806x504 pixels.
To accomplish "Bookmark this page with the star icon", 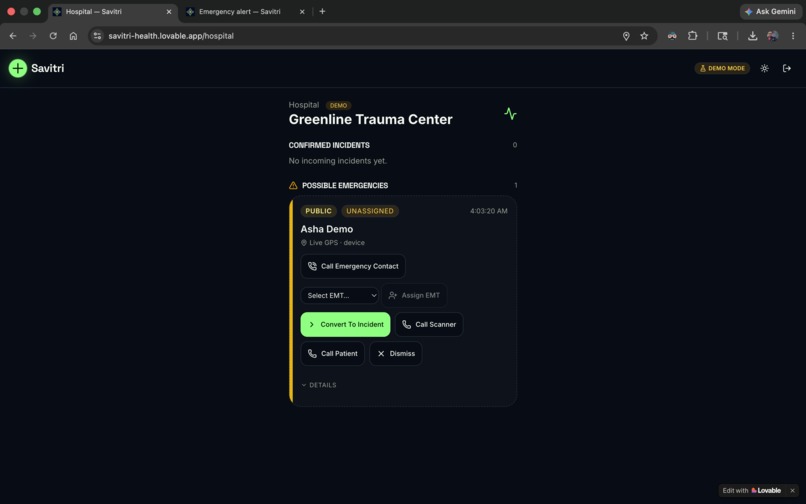I will (x=644, y=36).
